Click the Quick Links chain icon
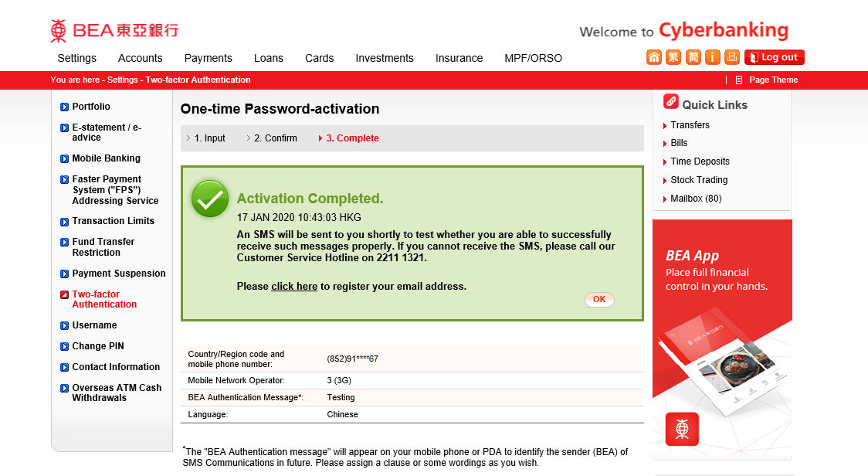 point(671,101)
